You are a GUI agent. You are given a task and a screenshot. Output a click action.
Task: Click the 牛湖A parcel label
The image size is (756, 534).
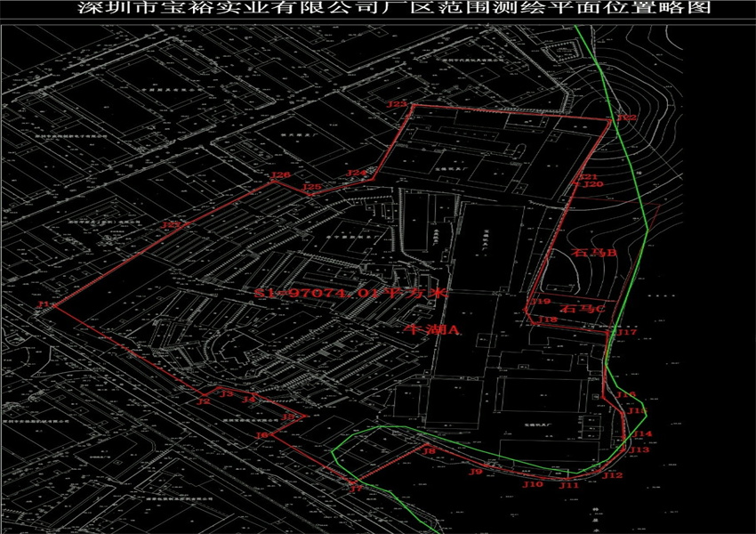tap(432, 329)
